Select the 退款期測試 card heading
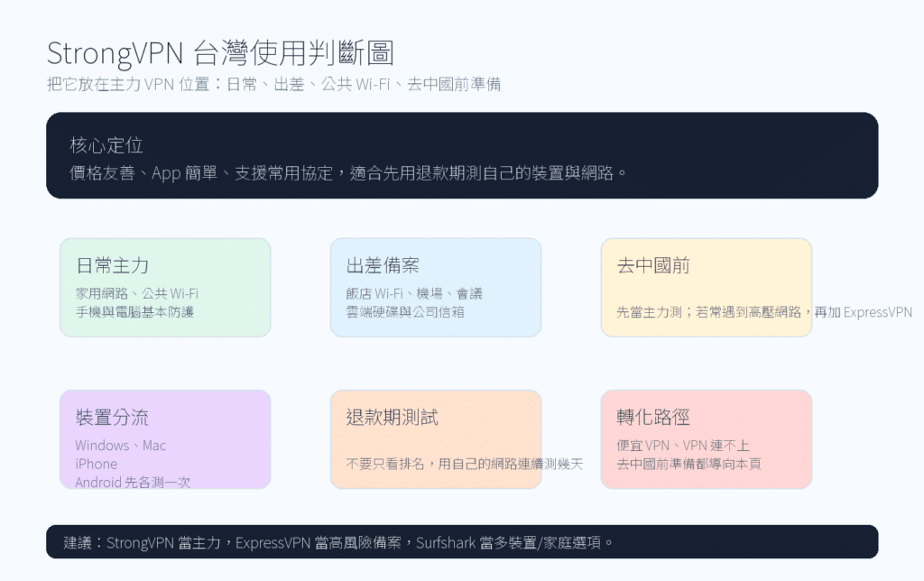Viewport: 924px width, 581px height. coord(392,417)
